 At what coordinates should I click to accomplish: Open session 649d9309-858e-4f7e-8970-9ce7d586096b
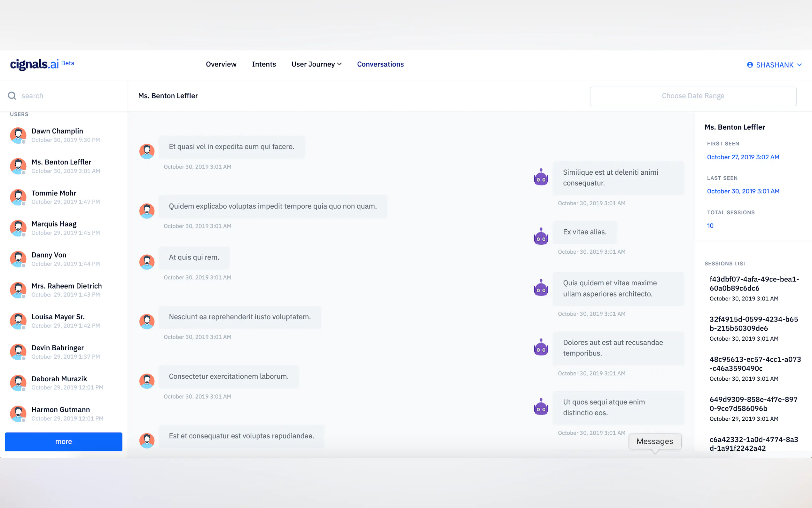[x=753, y=404]
